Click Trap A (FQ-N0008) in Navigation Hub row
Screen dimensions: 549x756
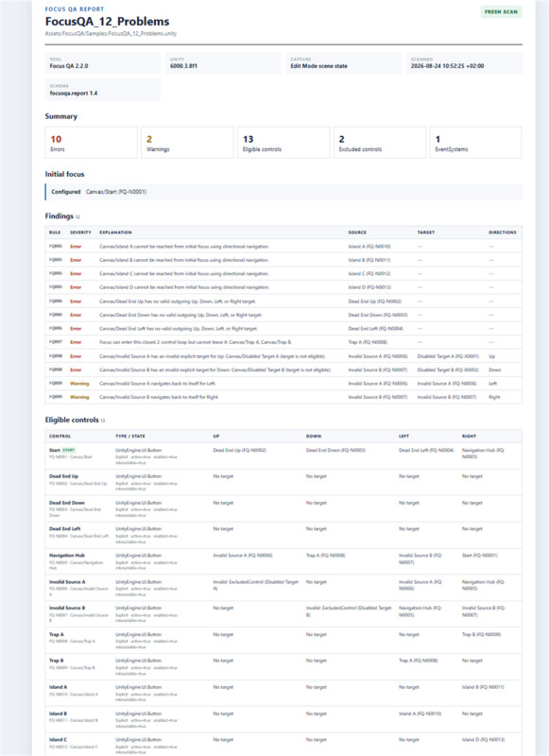pos(326,556)
